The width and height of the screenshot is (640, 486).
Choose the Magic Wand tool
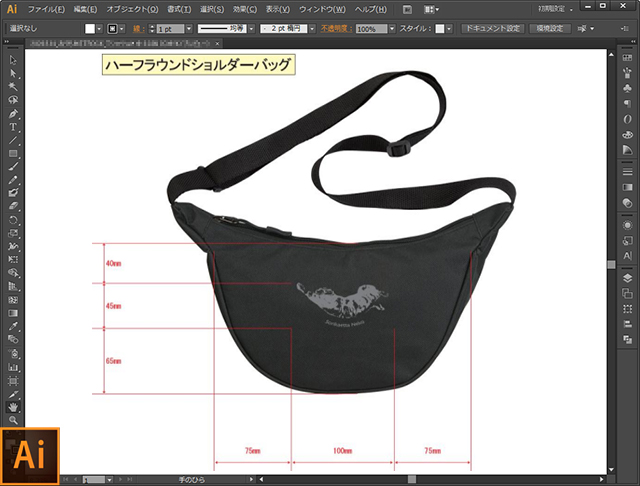pyautogui.click(x=13, y=87)
